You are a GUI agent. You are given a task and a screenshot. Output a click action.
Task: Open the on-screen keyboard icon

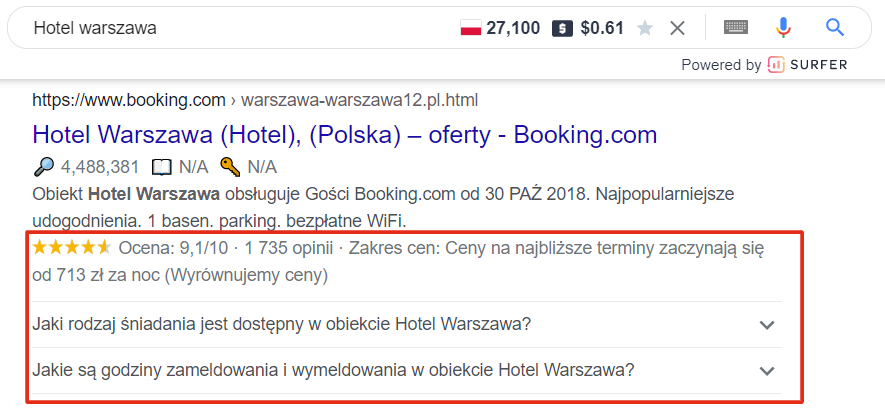point(735,27)
